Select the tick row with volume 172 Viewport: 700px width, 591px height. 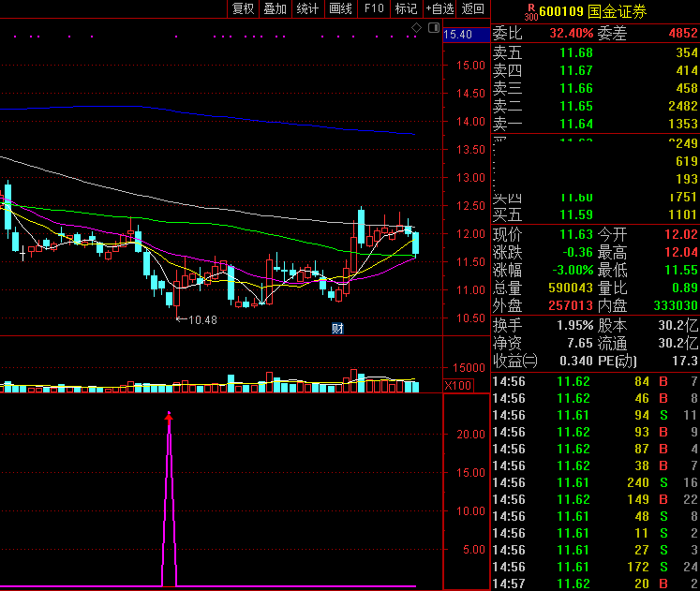coord(596,567)
